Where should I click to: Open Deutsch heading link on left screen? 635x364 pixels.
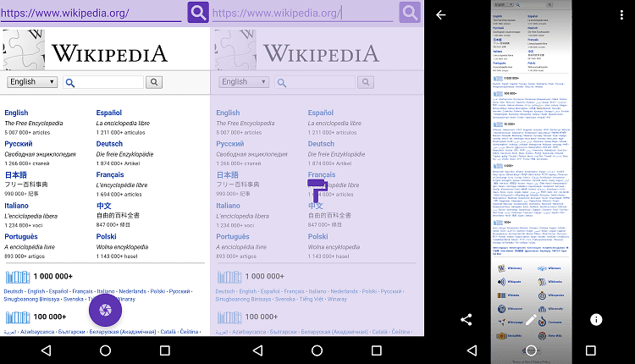coord(109,144)
